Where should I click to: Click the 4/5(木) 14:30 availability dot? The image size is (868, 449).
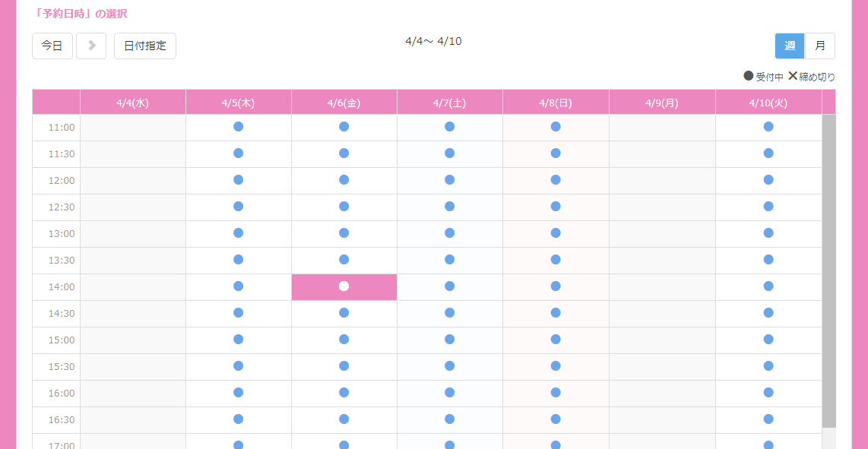point(238,313)
